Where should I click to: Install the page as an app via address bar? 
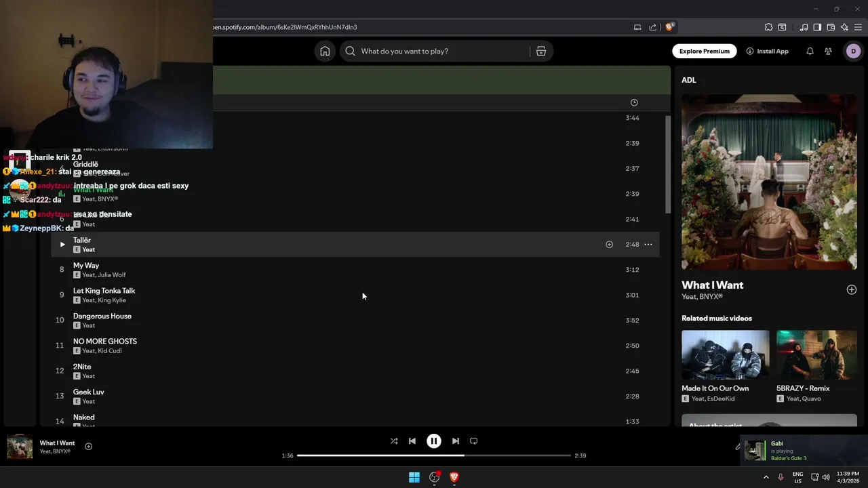(x=637, y=27)
